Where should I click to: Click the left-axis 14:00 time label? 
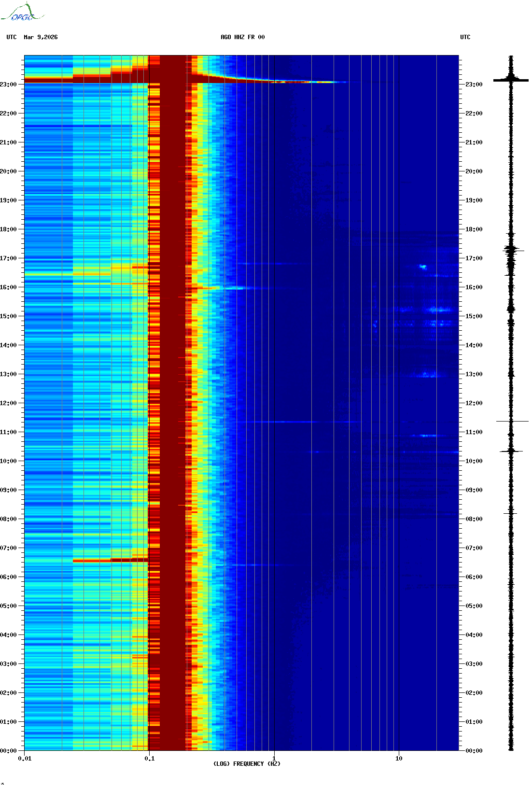click(8, 345)
